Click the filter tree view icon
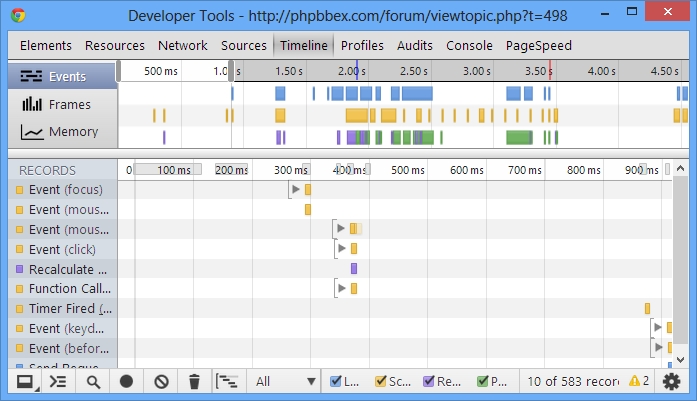This screenshot has height=401, width=697. click(228, 381)
